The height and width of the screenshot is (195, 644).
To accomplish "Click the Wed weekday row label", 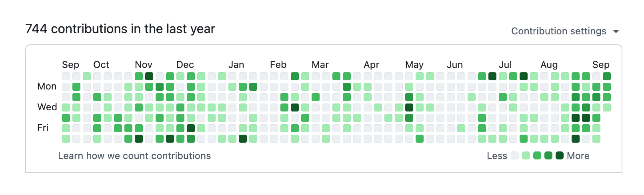I will pyautogui.click(x=47, y=107).
